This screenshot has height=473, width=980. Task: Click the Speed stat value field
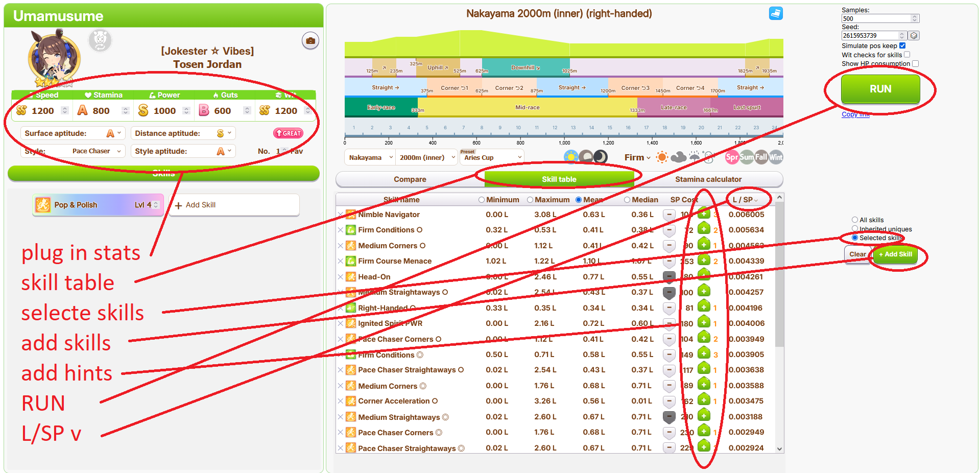coord(43,111)
